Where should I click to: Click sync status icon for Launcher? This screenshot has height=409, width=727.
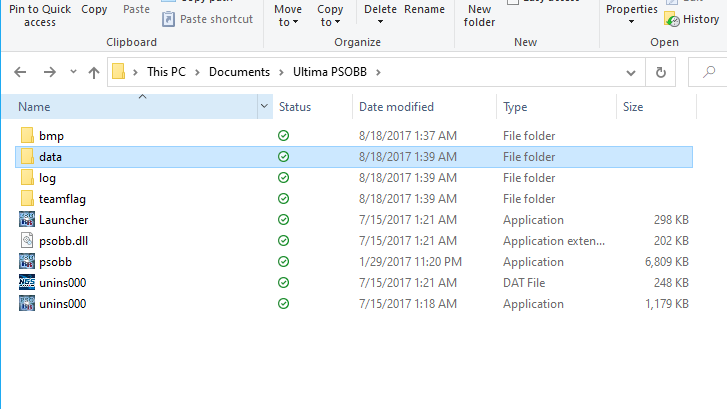283,220
